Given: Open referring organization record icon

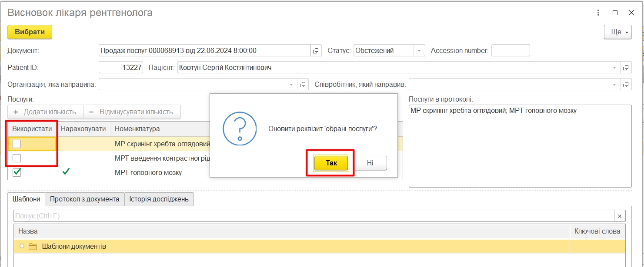Looking at the screenshot, I should (x=303, y=85).
